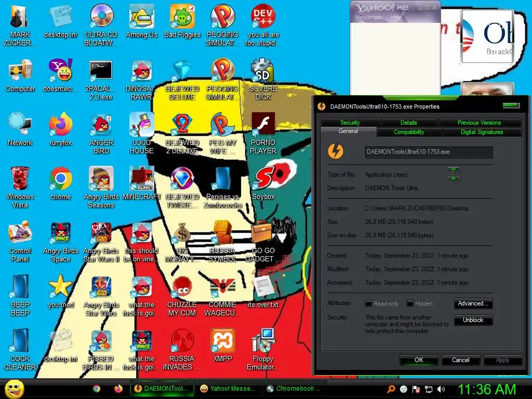532x399 pixels.
Task: Launch the Floppy Emulator shortcut
Action: click(263, 349)
